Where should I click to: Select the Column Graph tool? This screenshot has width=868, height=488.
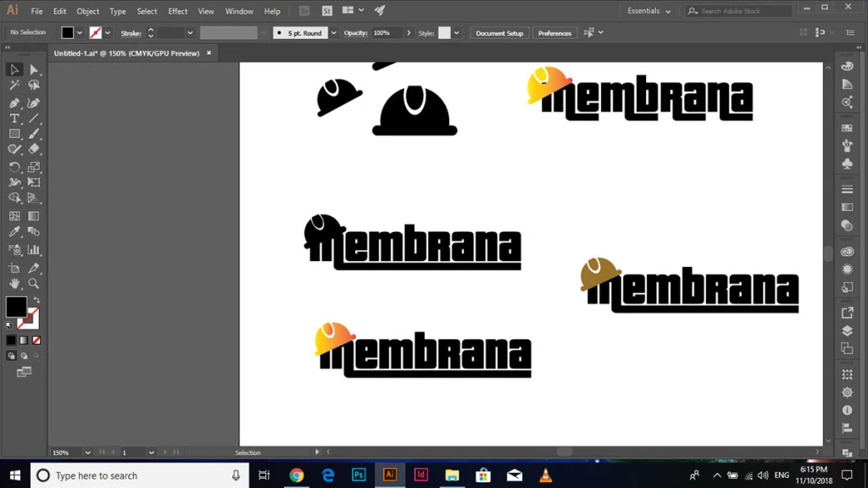click(x=34, y=250)
